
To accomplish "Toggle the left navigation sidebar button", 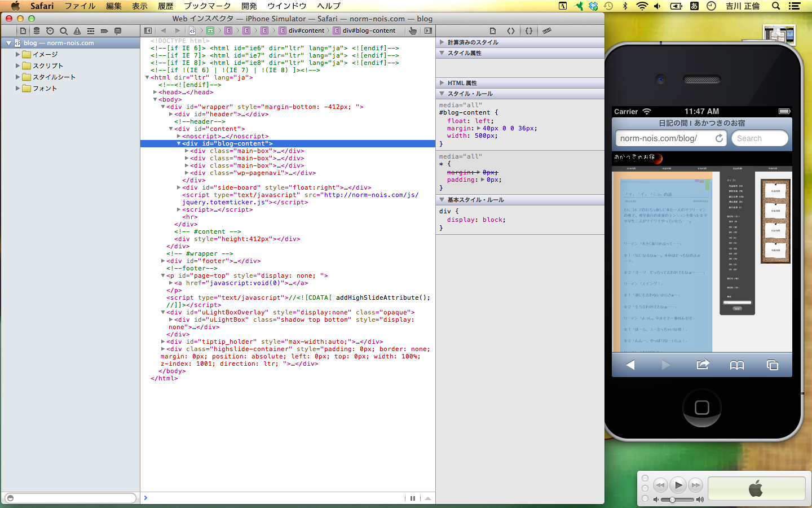I will (148, 31).
